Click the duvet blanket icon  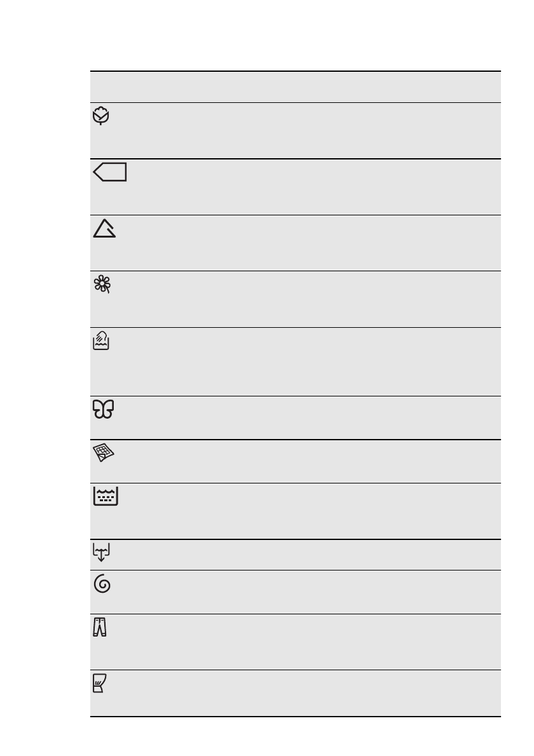click(x=104, y=454)
